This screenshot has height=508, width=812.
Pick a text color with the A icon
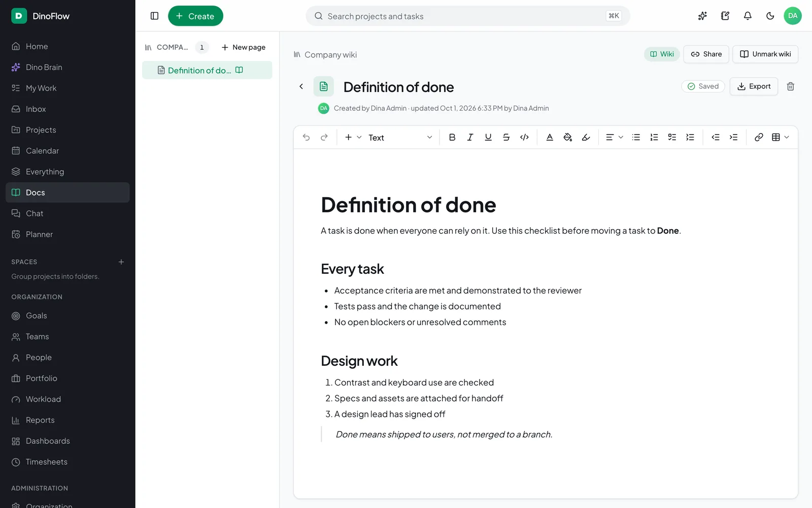tap(550, 137)
